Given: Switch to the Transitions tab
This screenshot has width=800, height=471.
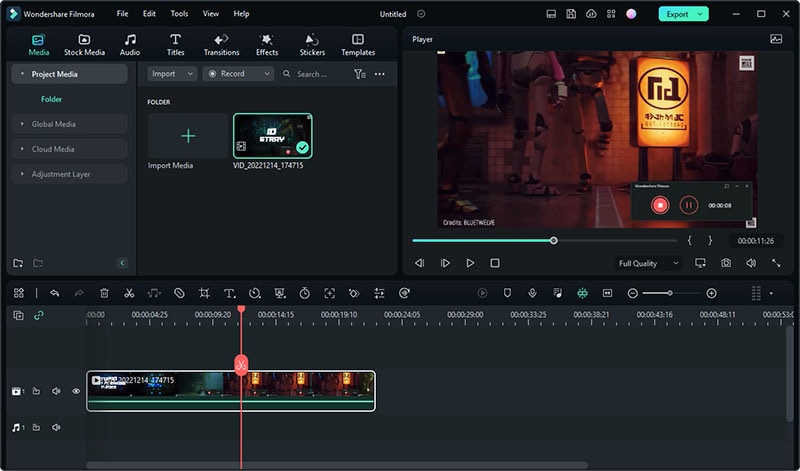Looking at the screenshot, I should click(x=221, y=44).
